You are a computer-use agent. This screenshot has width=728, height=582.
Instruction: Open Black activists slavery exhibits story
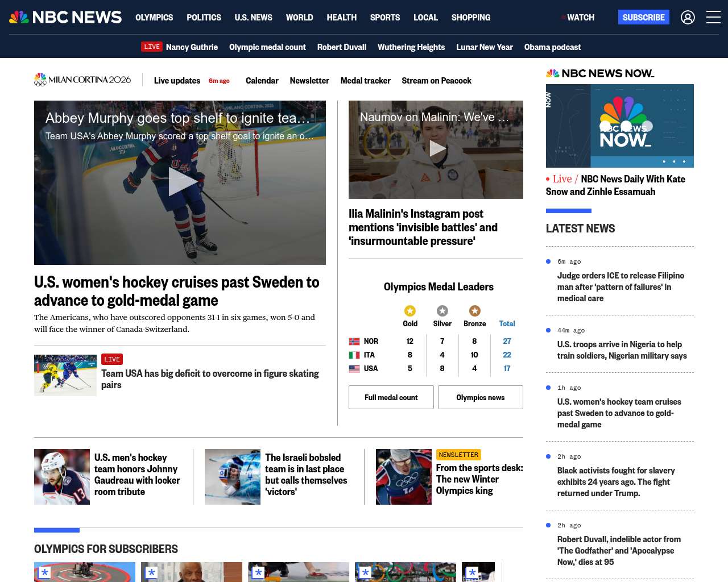(x=616, y=482)
